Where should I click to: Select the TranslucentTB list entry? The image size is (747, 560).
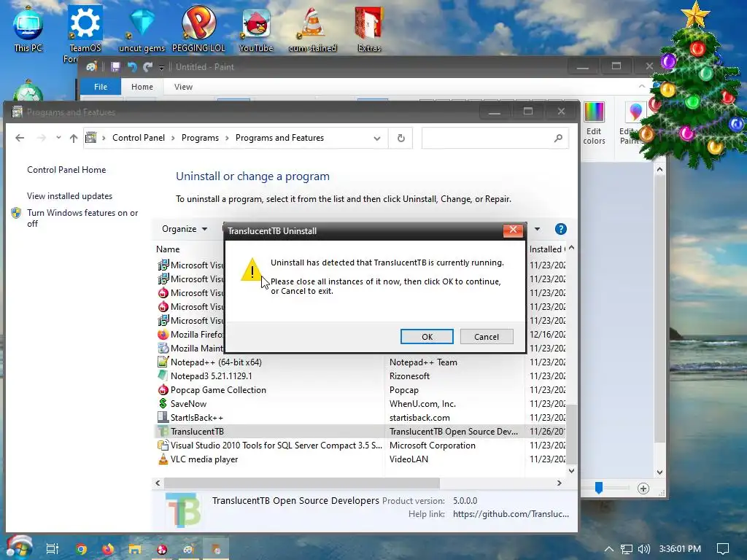(x=361, y=432)
